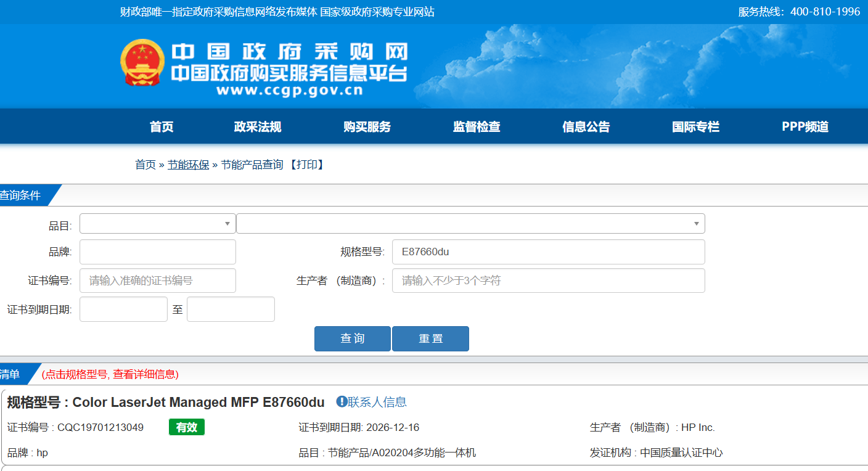Click the 规格型号 field containing E87660du
This screenshot has height=471, width=868.
[547, 252]
